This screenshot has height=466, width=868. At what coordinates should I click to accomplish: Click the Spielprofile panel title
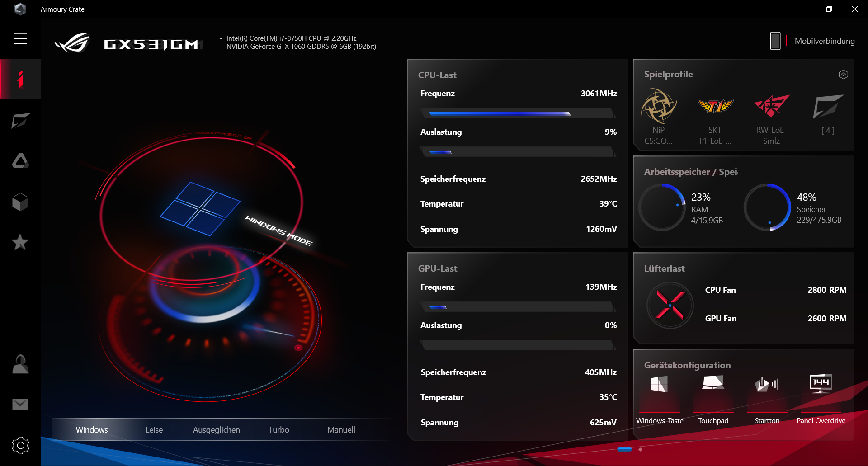pos(669,74)
